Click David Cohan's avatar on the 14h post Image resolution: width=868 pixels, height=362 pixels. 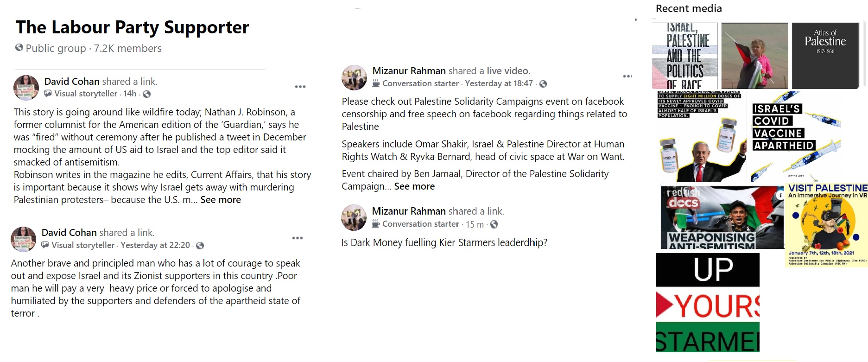[26, 88]
